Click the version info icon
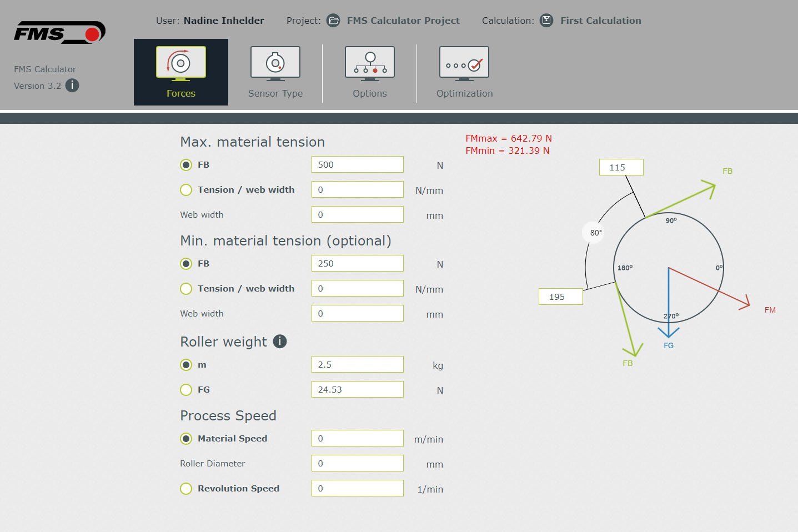This screenshot has height=532, width=798. coord(72,86)
